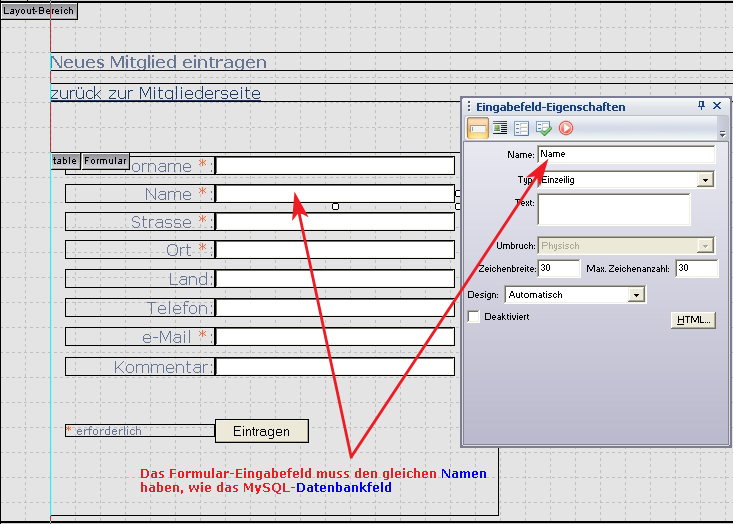Close the Eingabefeld-Eigenschaften panel
733x524 pixels.
[x=717, y=106]
